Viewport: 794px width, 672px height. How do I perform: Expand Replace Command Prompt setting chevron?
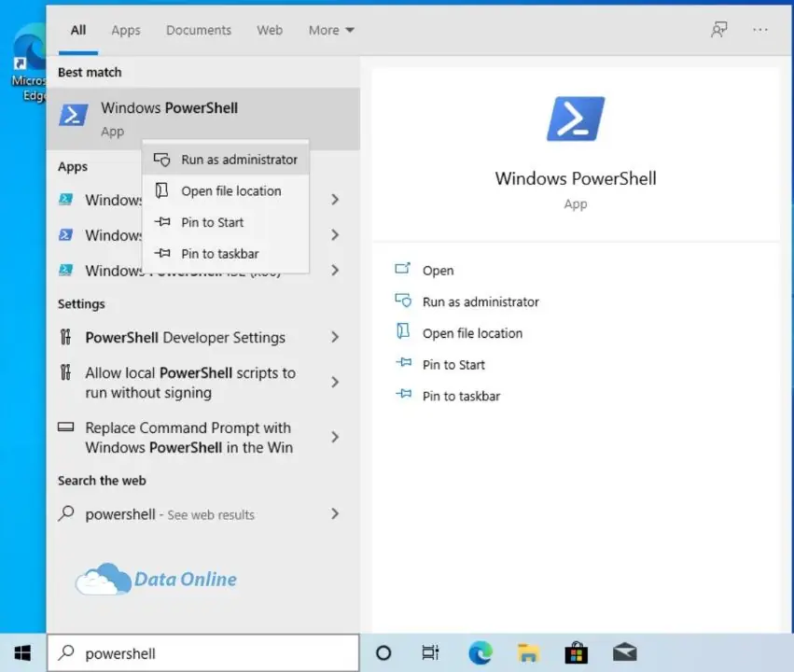[335, 437]
